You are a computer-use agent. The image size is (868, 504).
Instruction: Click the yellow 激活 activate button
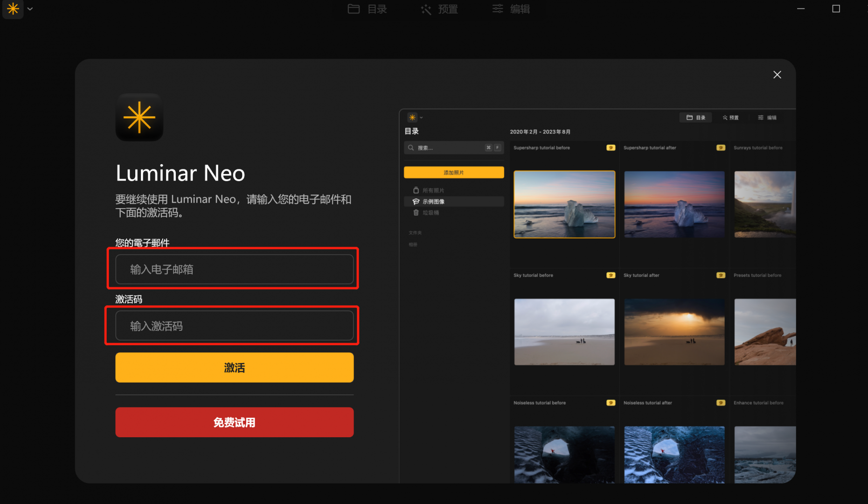[234, 368]
